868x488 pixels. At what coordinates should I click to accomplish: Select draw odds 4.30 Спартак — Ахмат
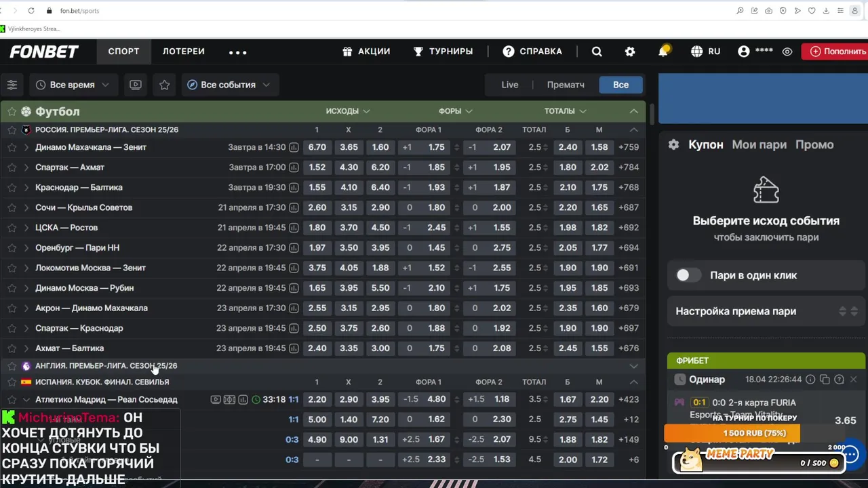click(349, 167)
